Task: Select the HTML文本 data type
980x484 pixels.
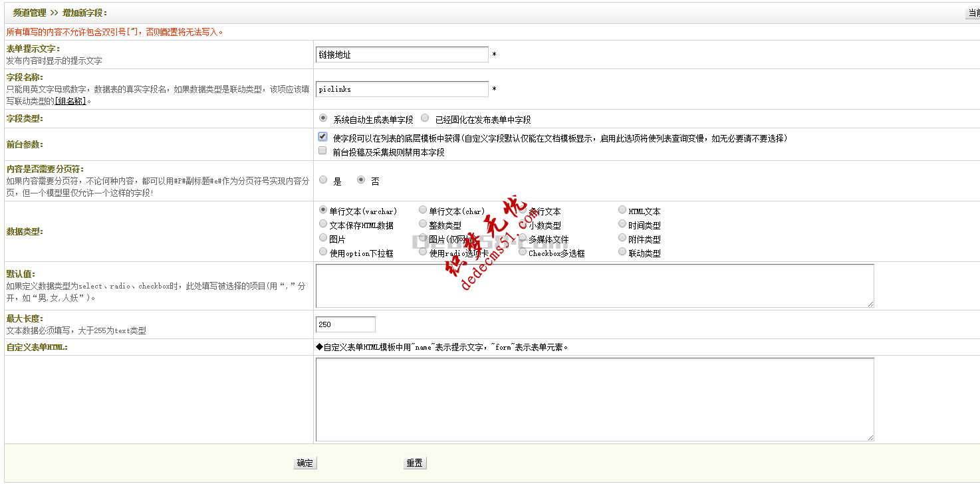Action: [622, 209]
